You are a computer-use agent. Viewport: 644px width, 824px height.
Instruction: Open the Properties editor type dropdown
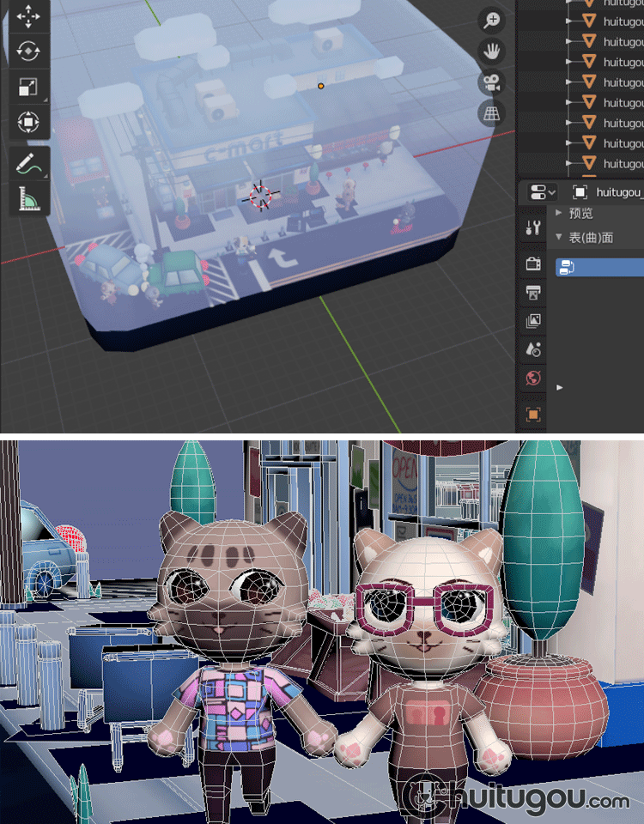tap(542, 192)
